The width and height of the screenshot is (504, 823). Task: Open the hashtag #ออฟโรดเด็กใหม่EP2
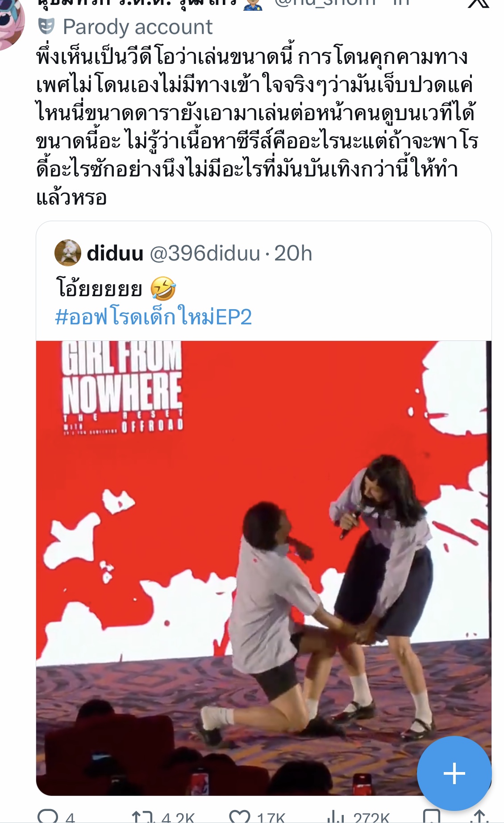click(154, 317)
